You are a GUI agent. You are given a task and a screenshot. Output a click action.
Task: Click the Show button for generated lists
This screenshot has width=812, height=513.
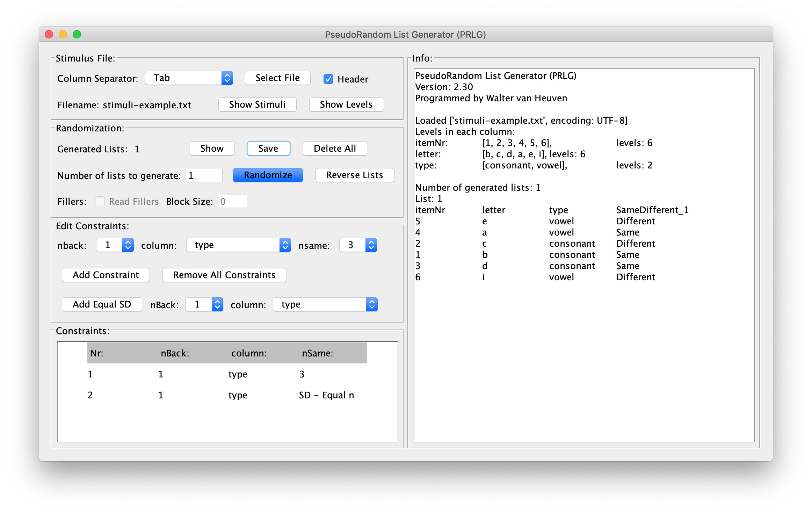pos(211,149)
